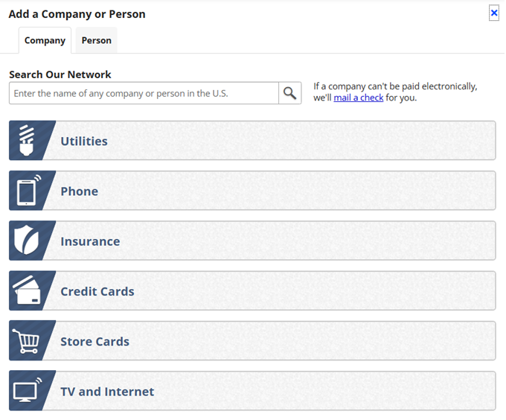
Task: Click the Credit Cards icon
Action: click(x=26, y=291)
